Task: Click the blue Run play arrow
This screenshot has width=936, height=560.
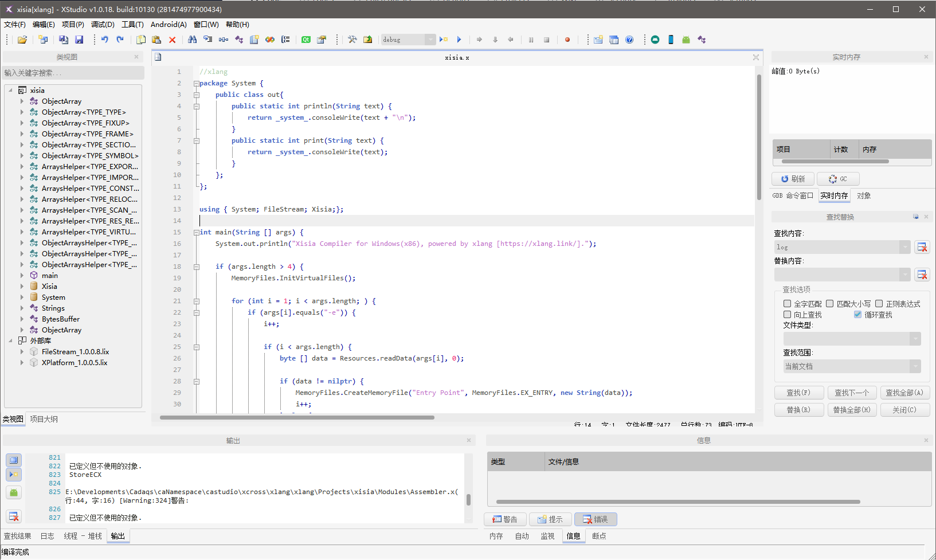Action: pyautogui.click(x=459, y=40)
